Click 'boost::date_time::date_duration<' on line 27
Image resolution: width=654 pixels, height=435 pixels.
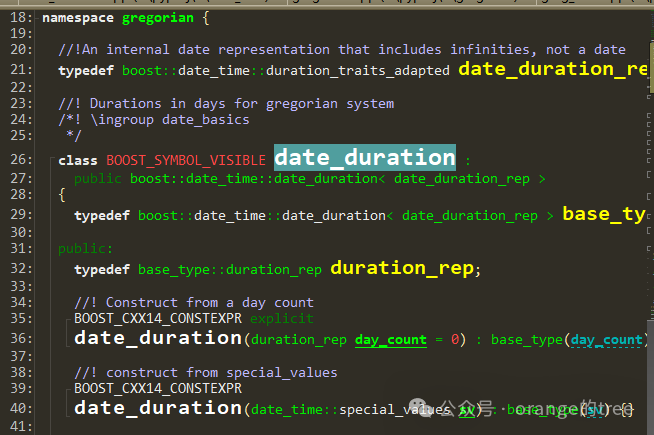pyautogui.click(x=258, y=179)
